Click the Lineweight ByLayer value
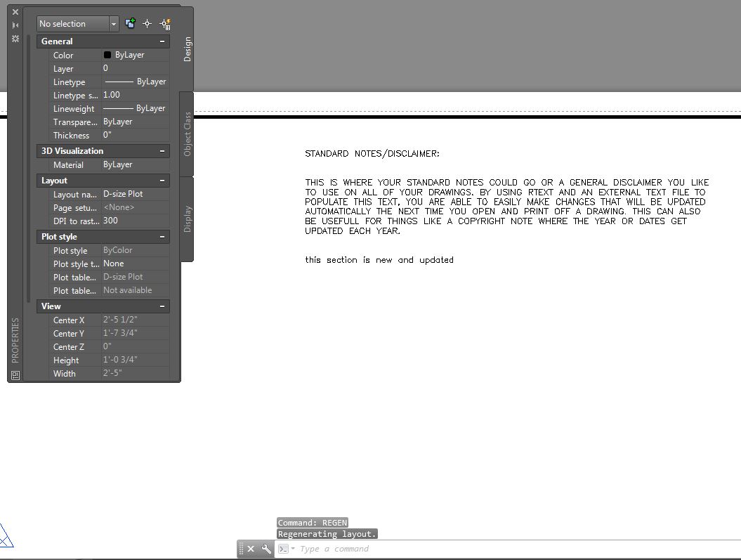Screen dimensions: 741x560 pos(136,108)
